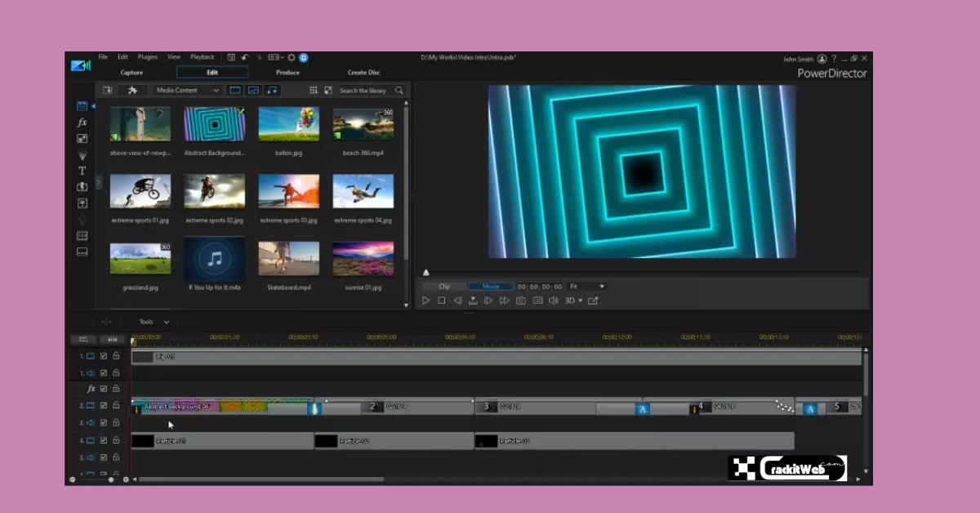980x513 pixels.
Task: Open the Media Content dropdown
Action: pos(188,90)
